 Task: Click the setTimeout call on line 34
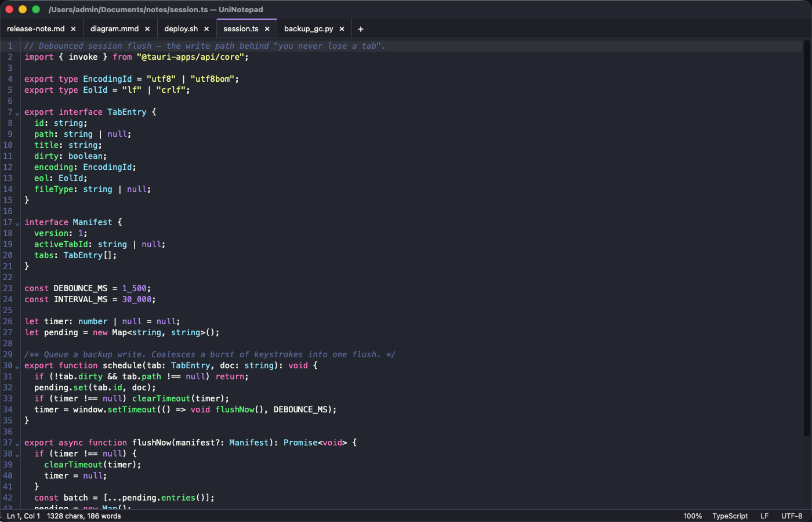click(132, 409)
